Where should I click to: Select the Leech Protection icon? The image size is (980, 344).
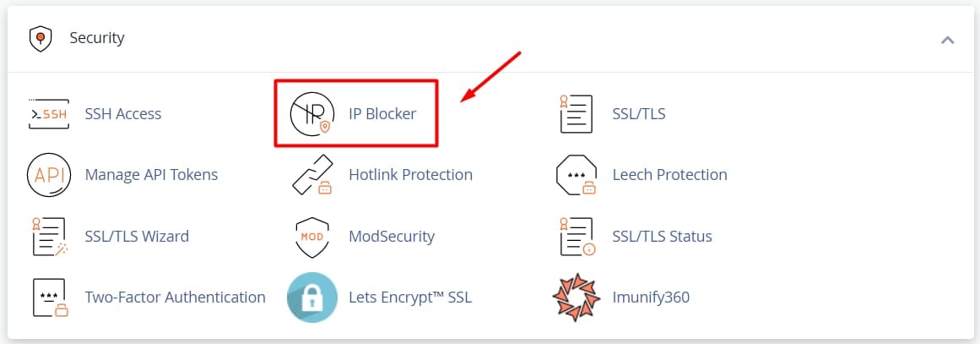click(576, 175)
